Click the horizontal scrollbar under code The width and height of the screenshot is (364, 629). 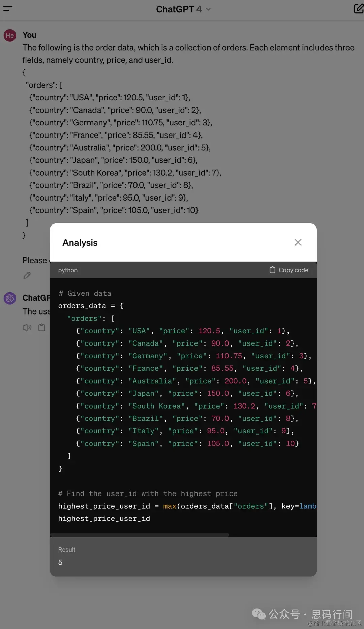pyautogui.click(x=139, y=535)
